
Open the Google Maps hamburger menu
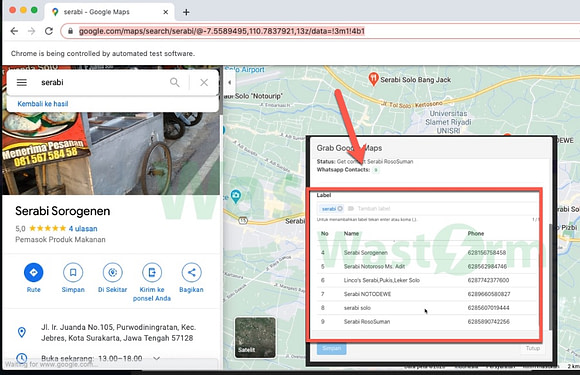22,82
